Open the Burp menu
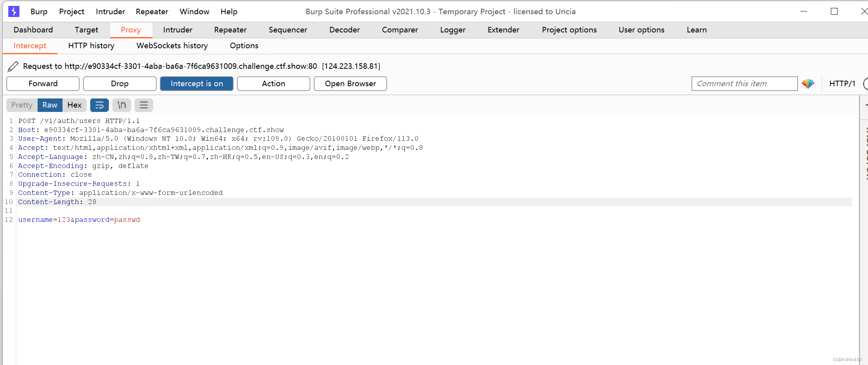868x365 pixels. pyautogui.click(x=39, y=11)
